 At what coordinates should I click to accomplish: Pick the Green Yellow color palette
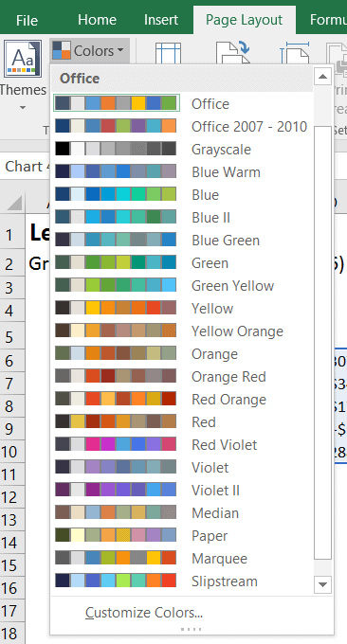[x=182, y=285]
